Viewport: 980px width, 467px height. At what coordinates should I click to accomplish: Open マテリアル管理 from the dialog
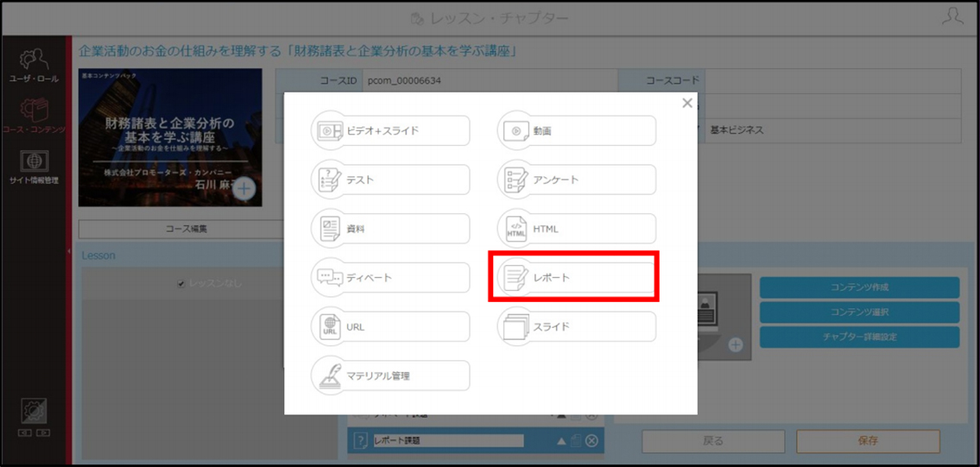[390, 375]
